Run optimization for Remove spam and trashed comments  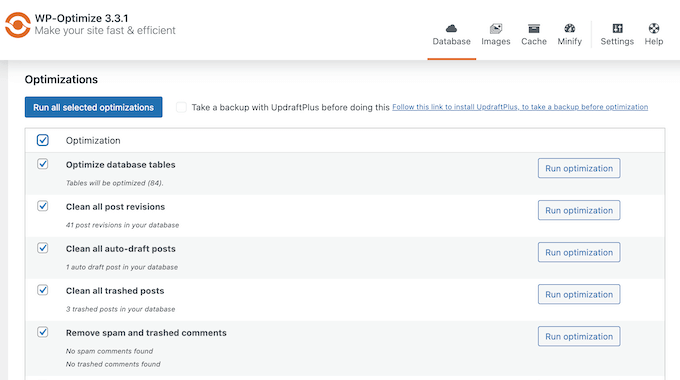pos(579,337)
